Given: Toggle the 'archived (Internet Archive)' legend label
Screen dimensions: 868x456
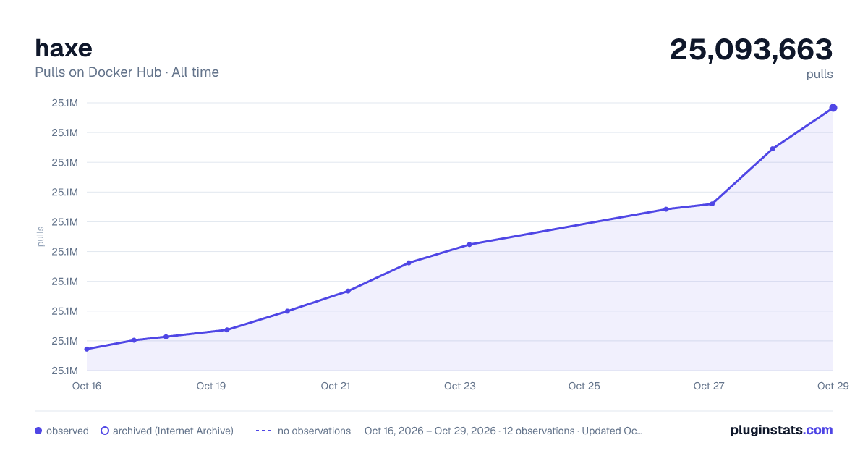Looking at the screenshot, I should pyautogui.click(x=173, y=431).
